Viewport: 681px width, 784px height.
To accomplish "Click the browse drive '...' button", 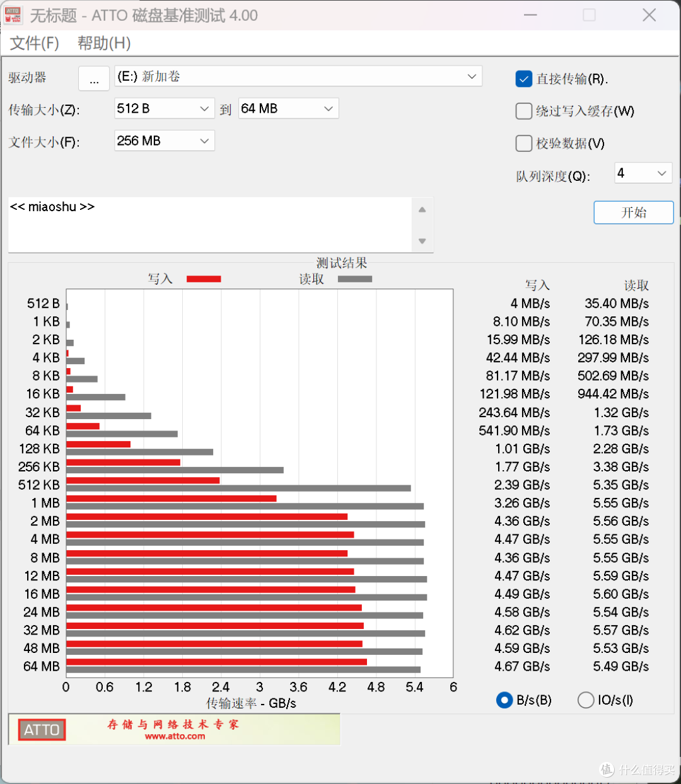I will tap(94, 78).
